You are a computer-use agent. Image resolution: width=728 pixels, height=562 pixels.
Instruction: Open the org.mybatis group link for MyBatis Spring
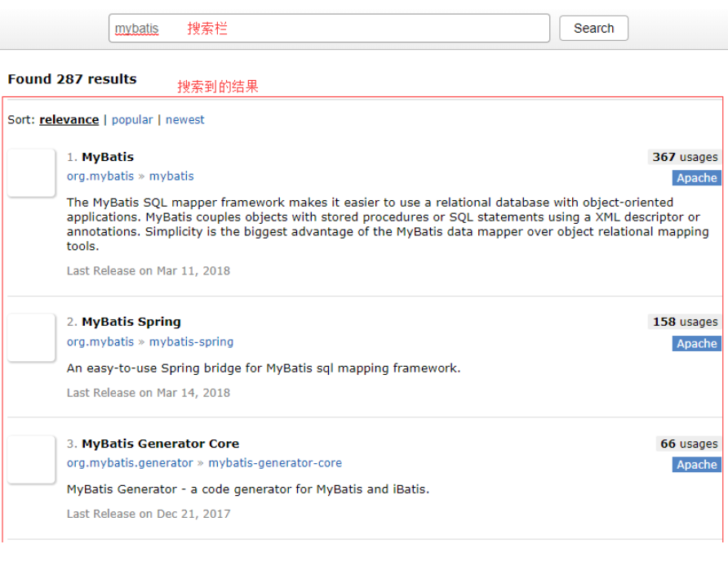click(x=100, y=341)
